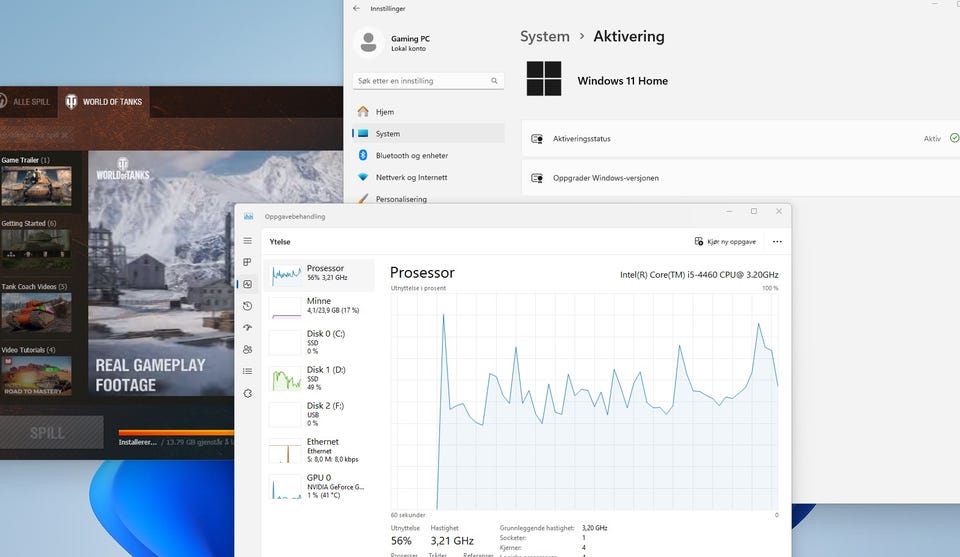Open Video Tutorials (4) thumbnail
The height and width of the screenshot is (557, 960).
coord(36,376)
